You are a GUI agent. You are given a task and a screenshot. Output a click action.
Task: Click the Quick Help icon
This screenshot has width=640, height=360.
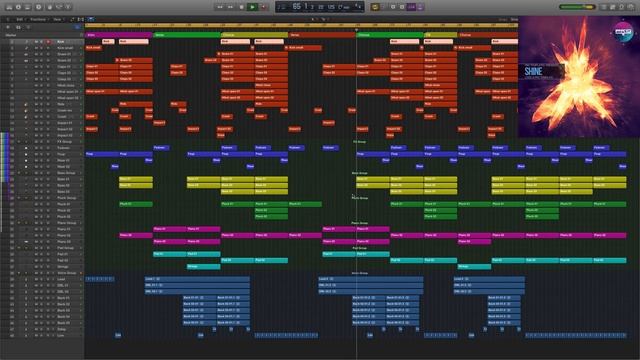[x=39, y=7]
